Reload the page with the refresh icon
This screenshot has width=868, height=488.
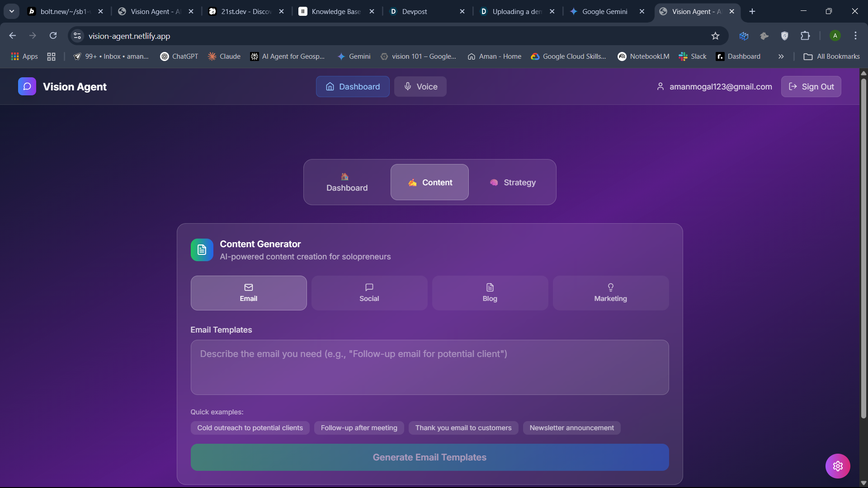53,36
